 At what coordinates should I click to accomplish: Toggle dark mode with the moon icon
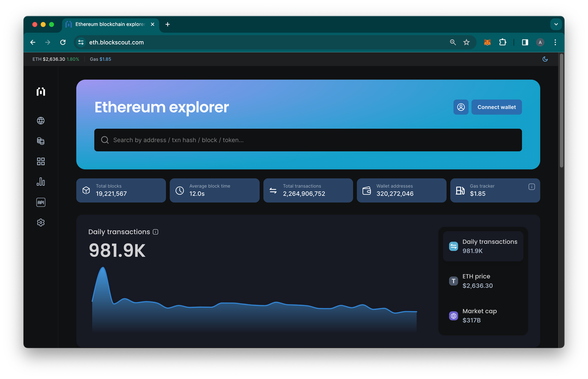[x=545, y=59]
